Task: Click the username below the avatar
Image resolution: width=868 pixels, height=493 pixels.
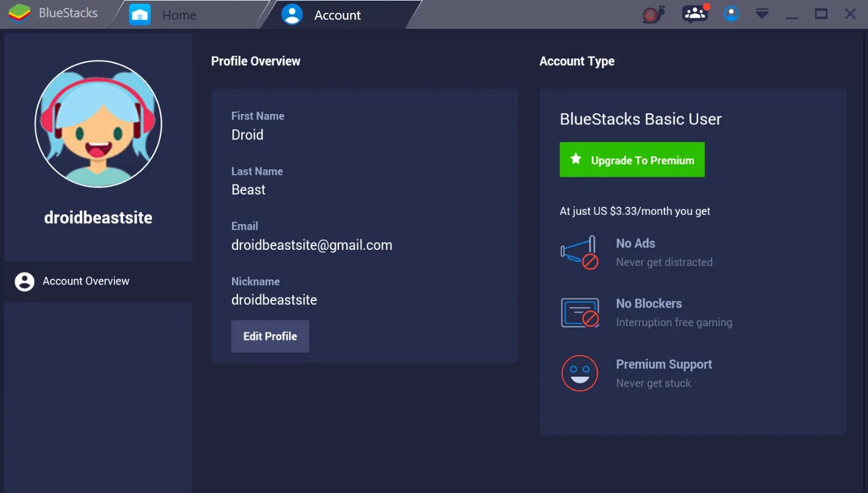Action: click(98, 217)
